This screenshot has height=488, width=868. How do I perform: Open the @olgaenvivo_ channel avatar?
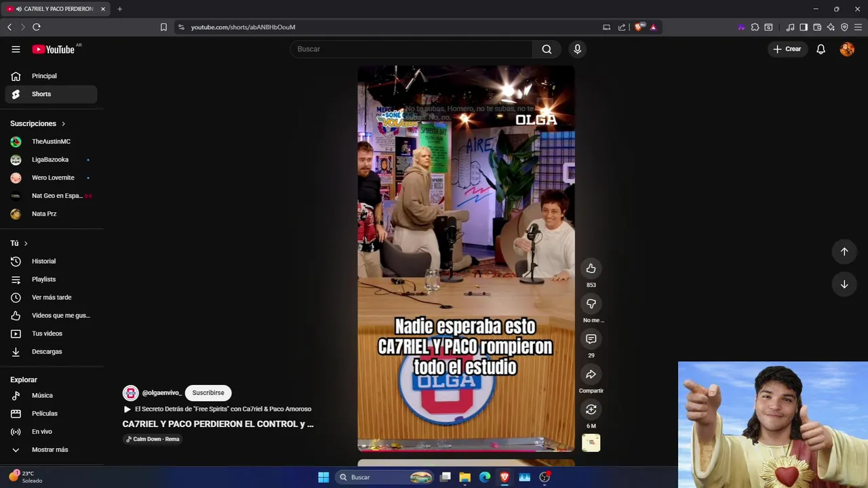pos(130,393)
